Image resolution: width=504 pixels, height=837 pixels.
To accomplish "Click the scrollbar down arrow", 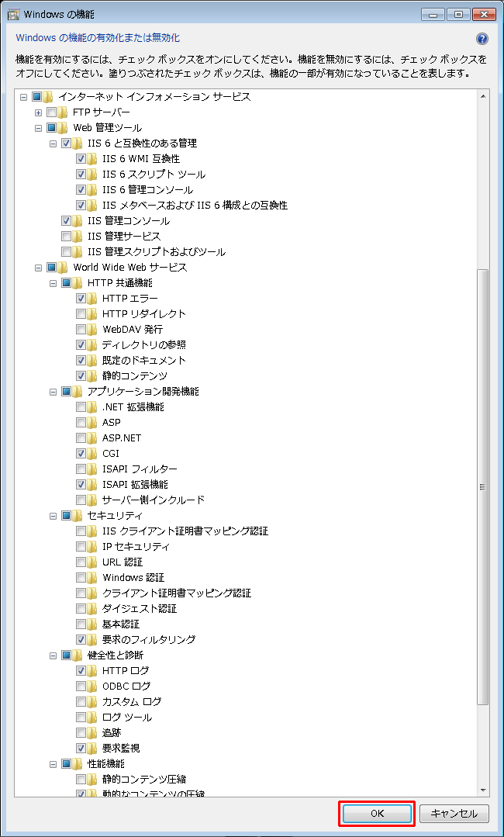I will click(x=483, y=790).
